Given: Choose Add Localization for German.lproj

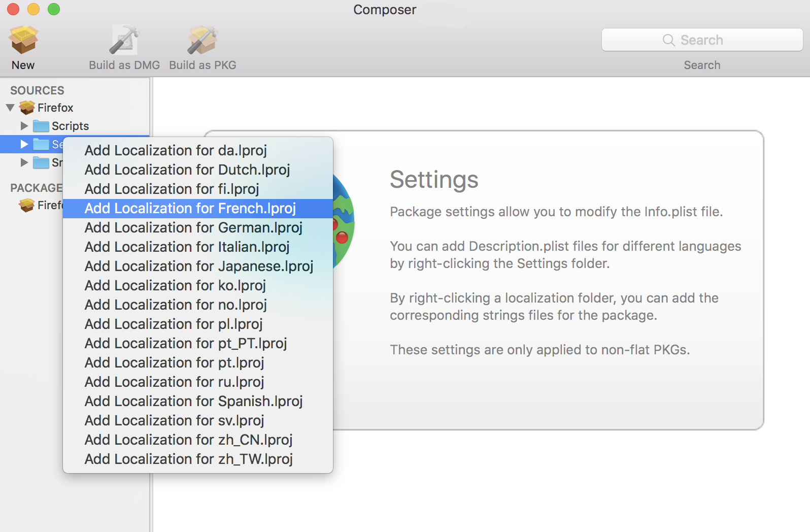Looking at the screenshot, I should tap(193, 227).
